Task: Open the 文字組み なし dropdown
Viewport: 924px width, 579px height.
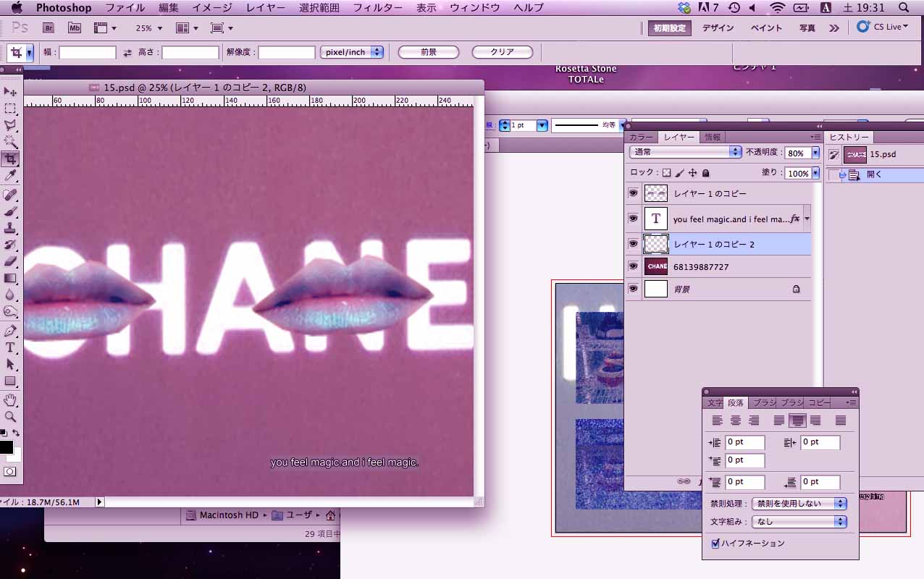Action: [800, 521]
